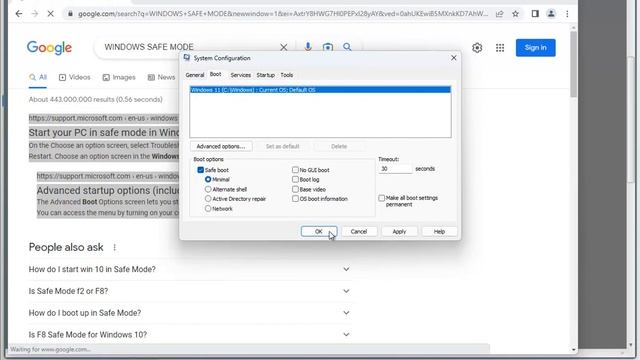Viewport: 640px width, 360px height.
Task: Open the browser side panel icon
Action: [535, 14]
